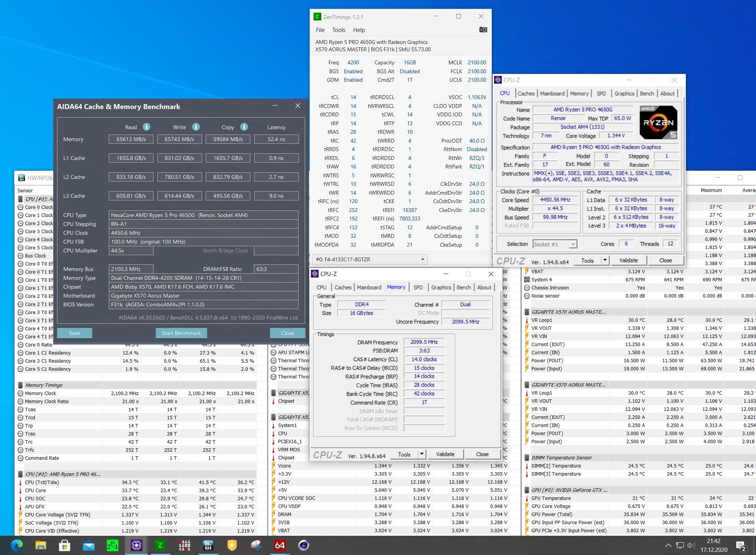Open the notification center icon
Image resolution: width=756 pixels, height=555 pixels.
741,545
